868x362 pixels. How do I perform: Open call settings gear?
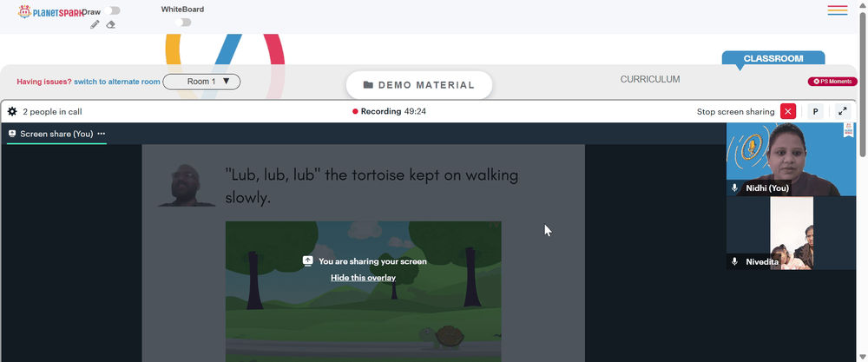pos(12,111)
